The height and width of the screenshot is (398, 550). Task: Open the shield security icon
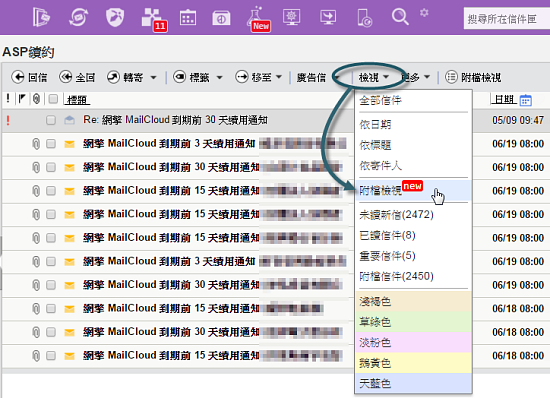point(115,17)
